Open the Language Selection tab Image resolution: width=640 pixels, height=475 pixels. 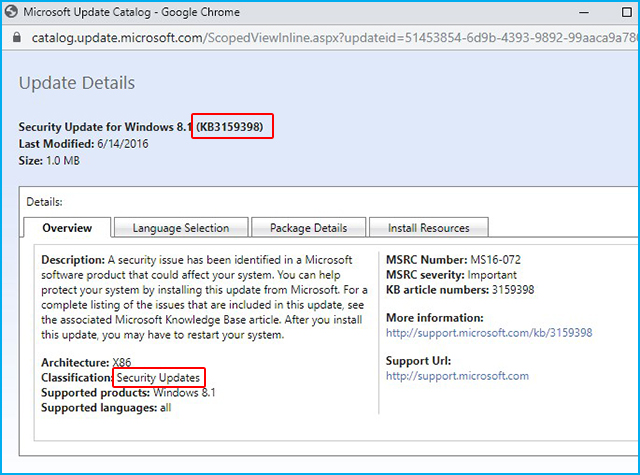click(x=181, y=228)
